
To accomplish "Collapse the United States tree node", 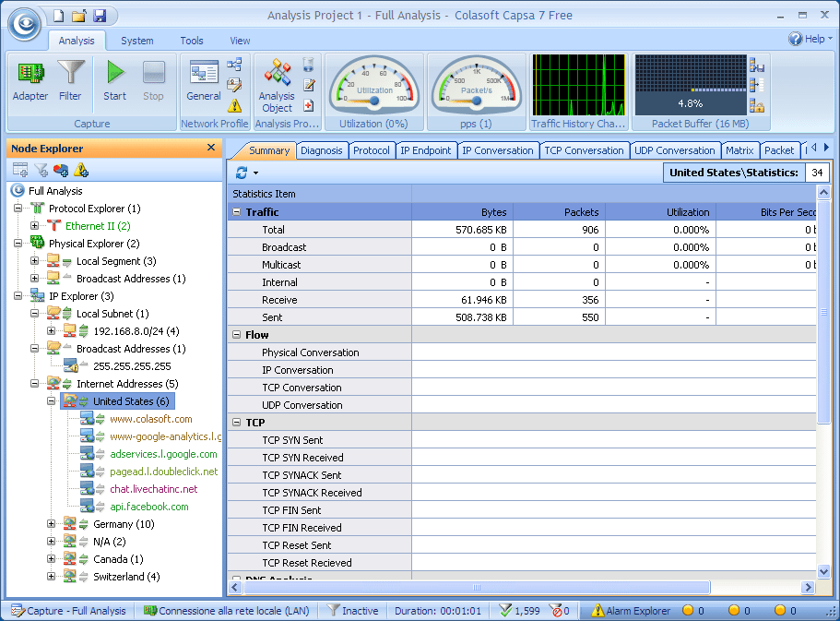I will [53, 401].
